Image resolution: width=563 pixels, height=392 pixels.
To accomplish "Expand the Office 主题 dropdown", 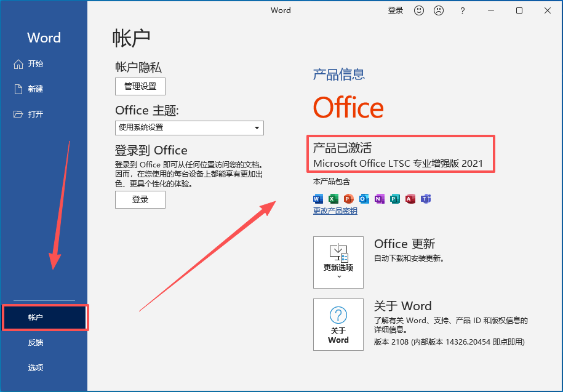I will (190, 128).
